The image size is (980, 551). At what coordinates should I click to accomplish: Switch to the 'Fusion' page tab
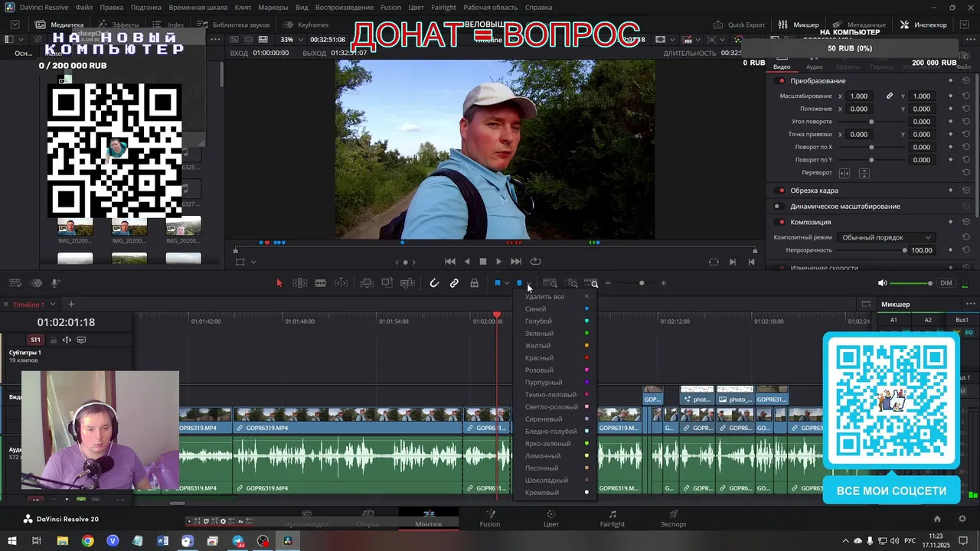490,519
